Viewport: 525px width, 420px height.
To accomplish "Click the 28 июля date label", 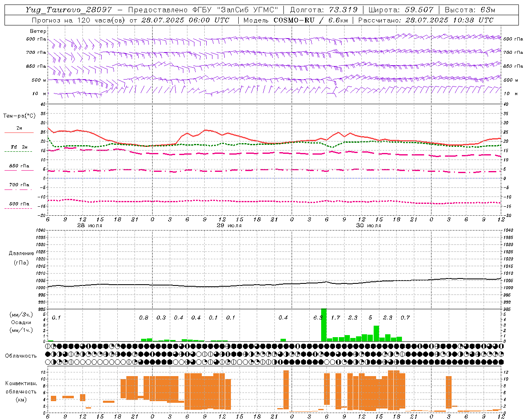I will [90, 226].
